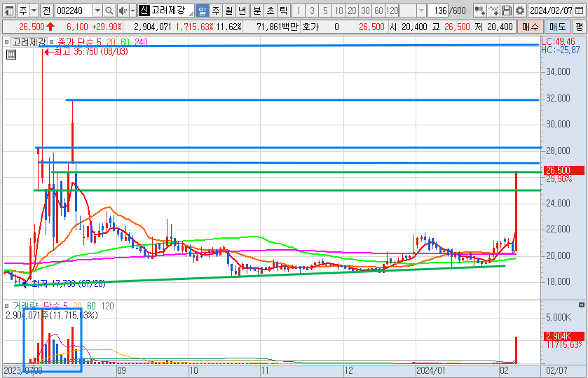
Task: Select the 20 interval button
Action: pos(352,10)
